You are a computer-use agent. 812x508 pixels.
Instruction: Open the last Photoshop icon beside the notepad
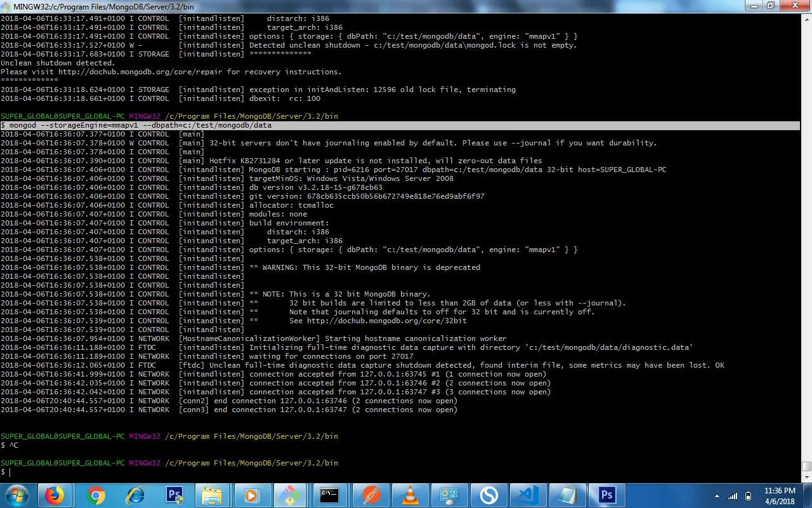(606, 495)
